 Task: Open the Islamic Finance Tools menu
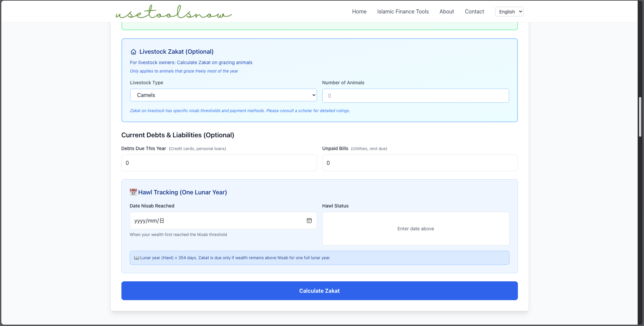[402, 11]
